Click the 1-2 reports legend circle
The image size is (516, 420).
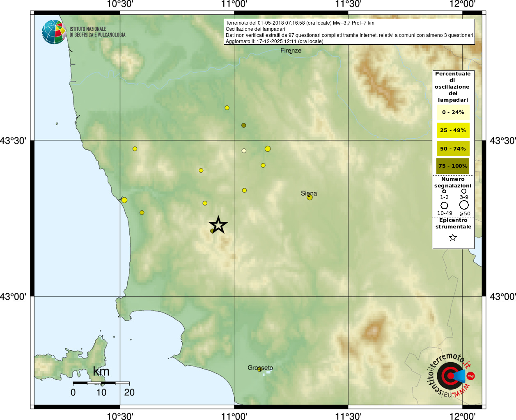pos(444,191)
